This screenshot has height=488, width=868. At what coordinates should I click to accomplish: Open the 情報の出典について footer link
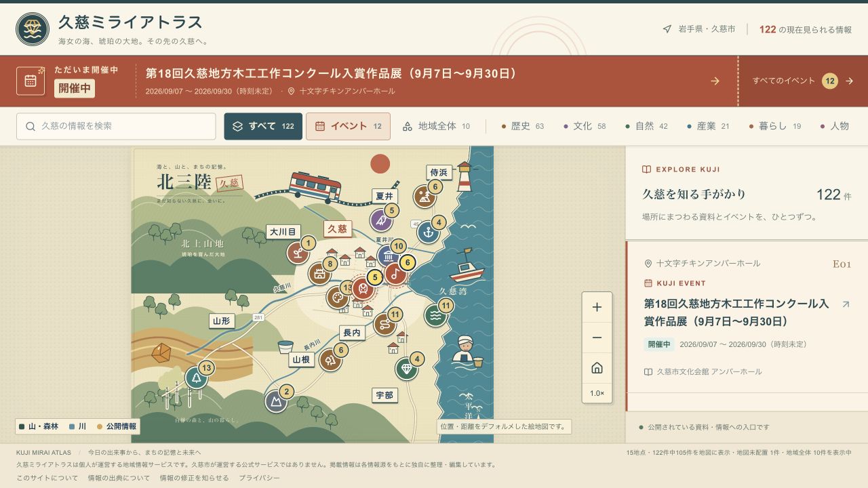tap(119, 478)
